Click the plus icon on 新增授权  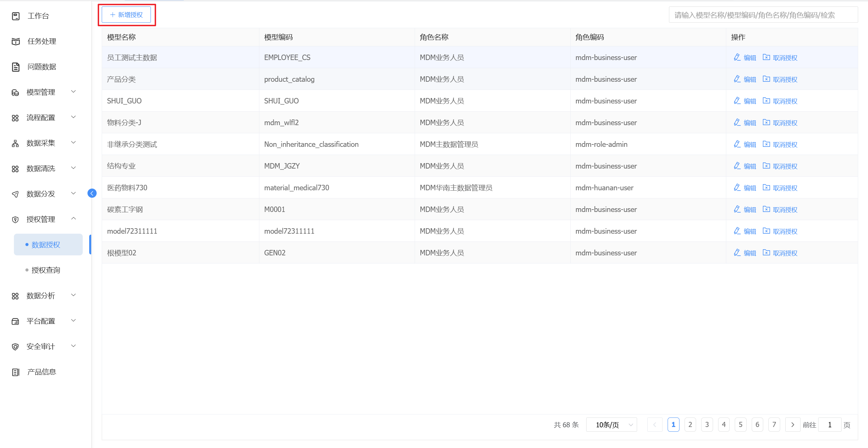click(x=113, y=15)
